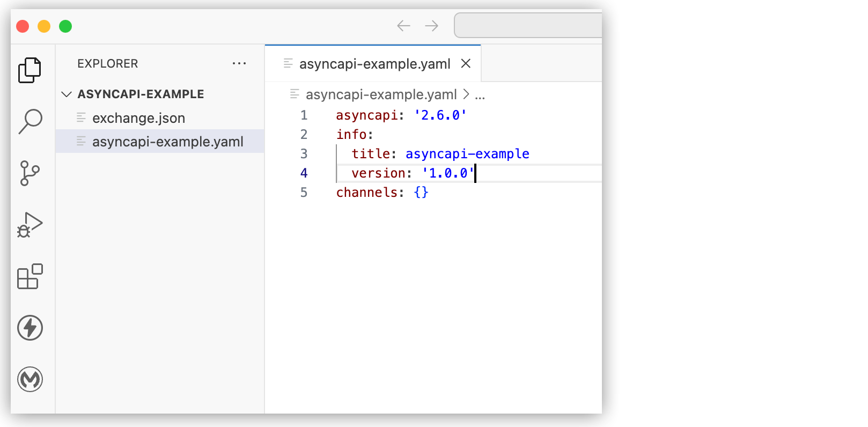Click the EXPLORER panel title
The width and height of the screenshot is (868, 427).
108,63
